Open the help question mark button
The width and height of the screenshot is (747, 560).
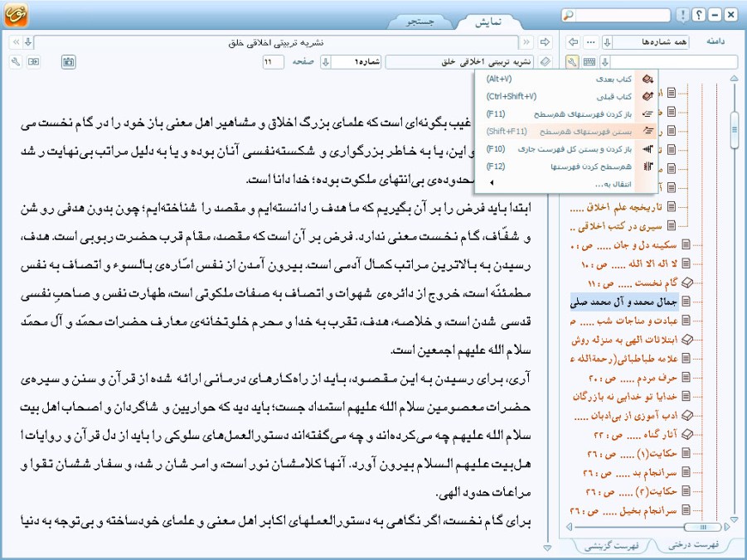pyautogui.click(x=698, y=15)
